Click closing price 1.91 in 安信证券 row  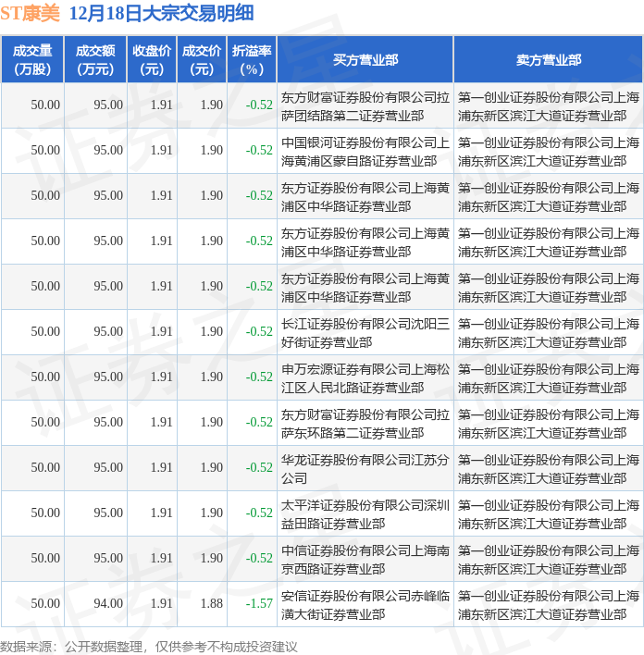(162, 603)
